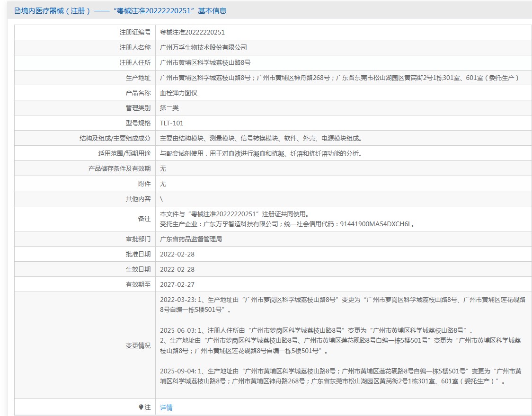Select registration number value 粤械注准20222220251
Screen dimensions: 532x416
[192, 32]
